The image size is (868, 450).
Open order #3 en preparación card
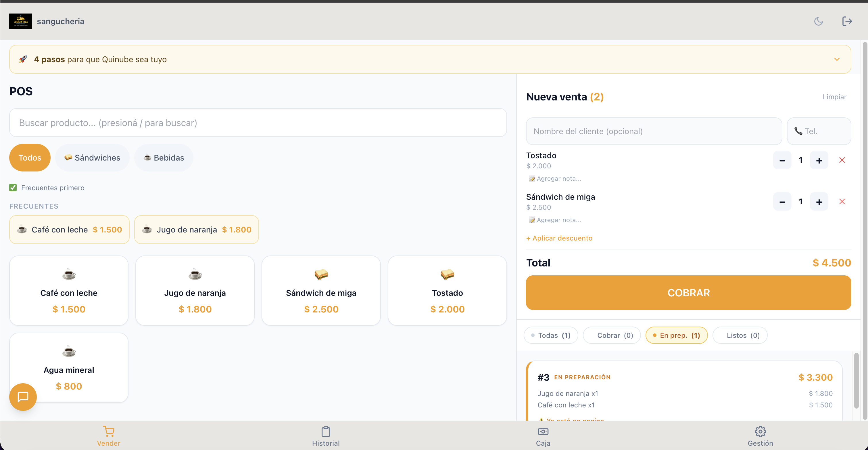[684, 391]
